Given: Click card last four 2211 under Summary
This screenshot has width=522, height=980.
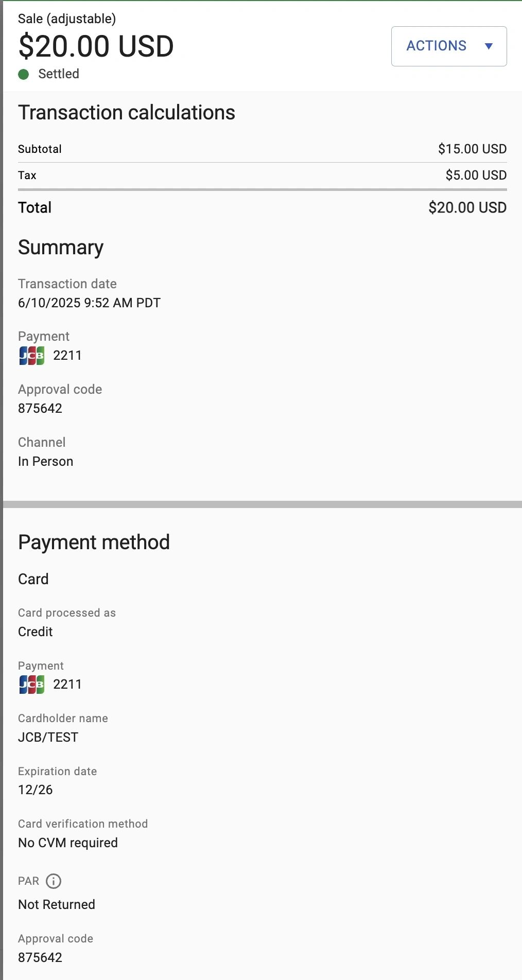Looking at the screenshot, I should pos(67,356).
